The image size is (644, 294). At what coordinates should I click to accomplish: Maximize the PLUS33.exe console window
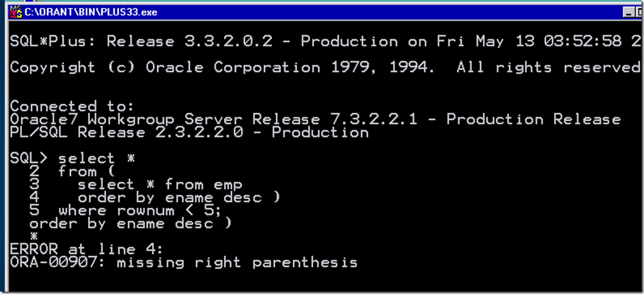639,11
